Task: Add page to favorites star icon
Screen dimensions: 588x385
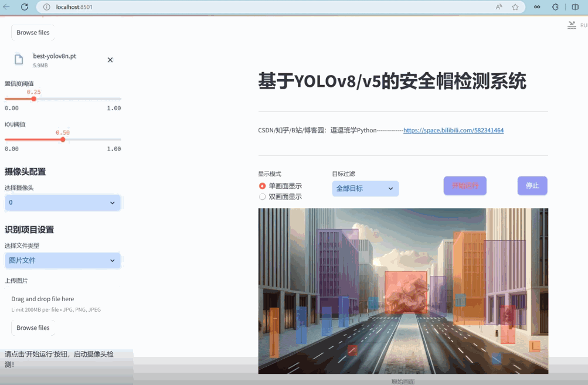Action: pyautogui.click(x=515, y=7)
